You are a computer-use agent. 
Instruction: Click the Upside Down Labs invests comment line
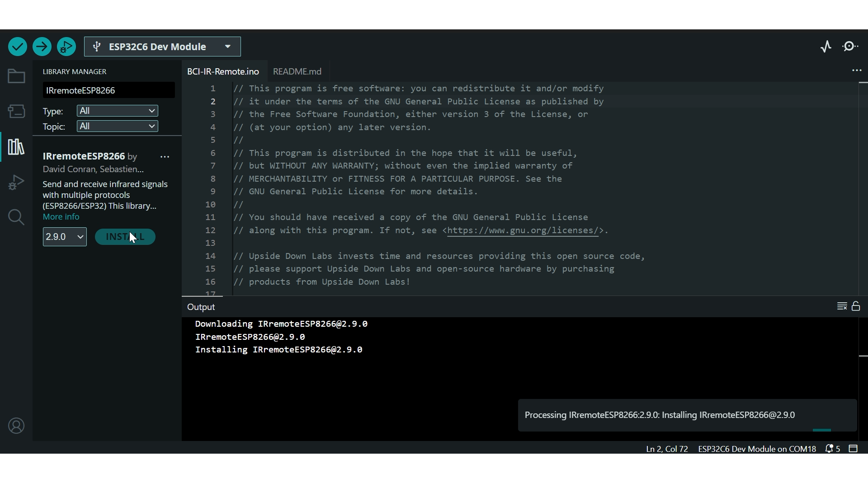click(439, 256)
